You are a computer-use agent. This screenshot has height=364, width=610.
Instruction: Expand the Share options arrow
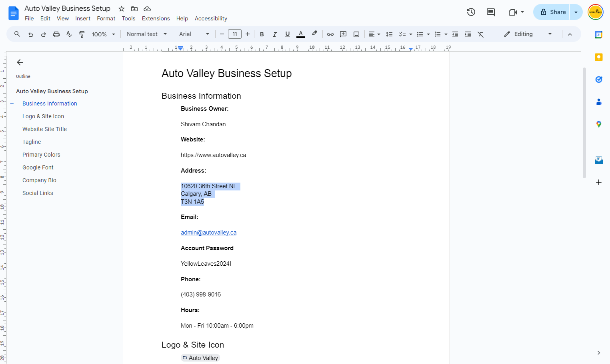(576, 12)
